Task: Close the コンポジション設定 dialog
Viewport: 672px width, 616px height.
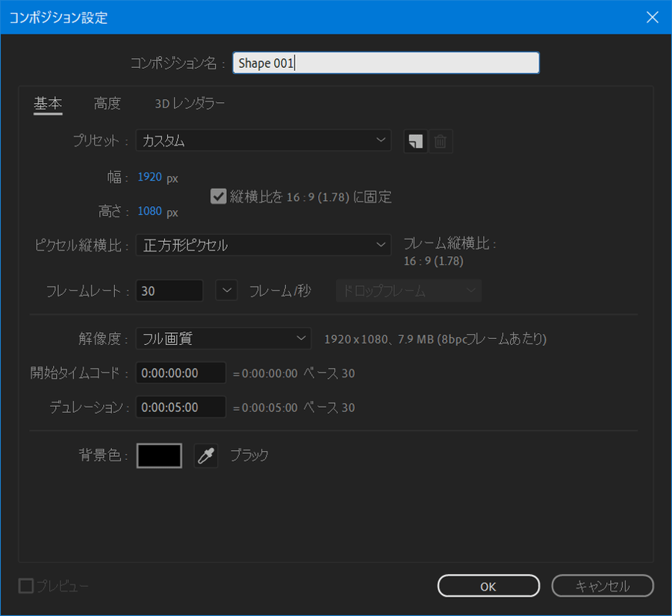Action: coord(653,17)
